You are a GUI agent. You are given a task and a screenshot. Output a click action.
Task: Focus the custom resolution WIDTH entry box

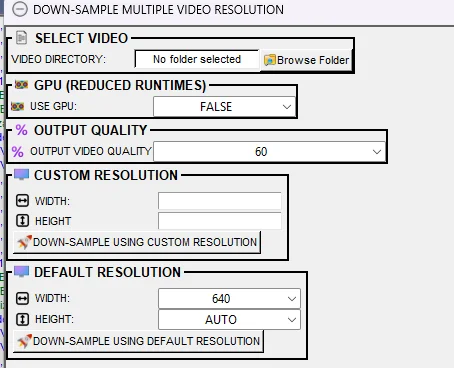pyautogui.click(x=220, y=201)
